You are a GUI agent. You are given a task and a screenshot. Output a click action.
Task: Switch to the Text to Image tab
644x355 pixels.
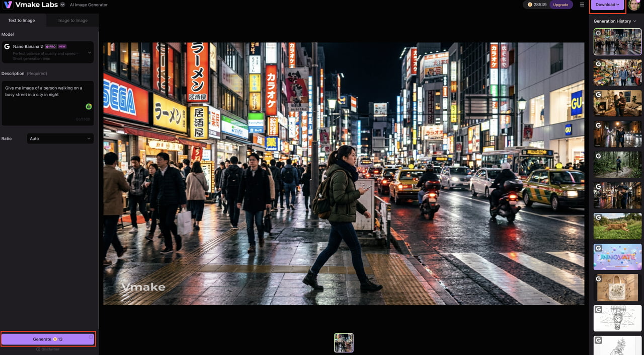tap(22, 20)
